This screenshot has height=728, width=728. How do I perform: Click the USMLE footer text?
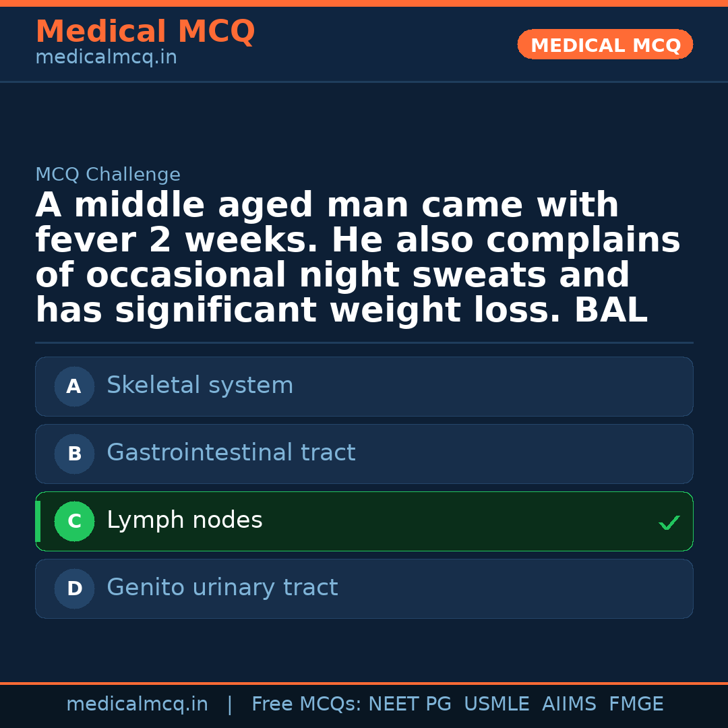tap(496, 704)
